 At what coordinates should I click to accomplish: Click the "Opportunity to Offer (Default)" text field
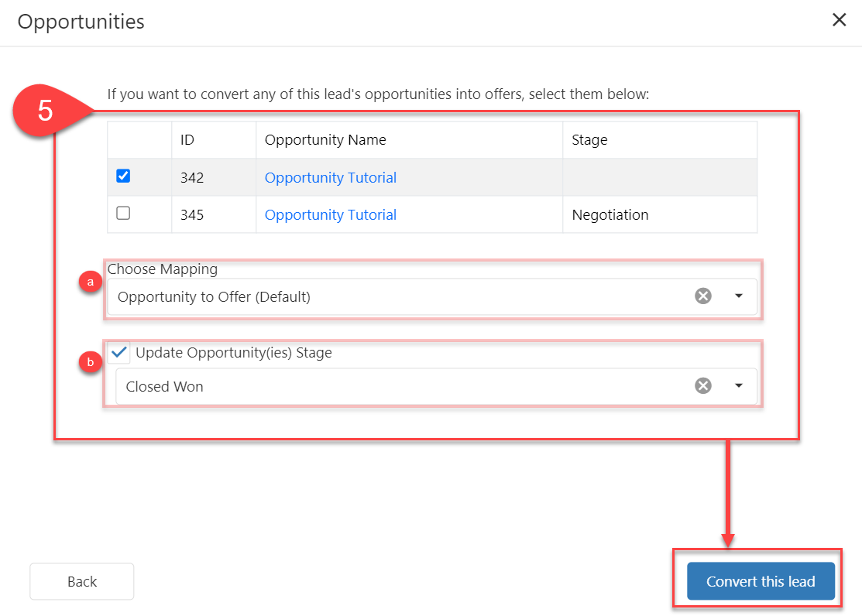click(x=387, y=296)
